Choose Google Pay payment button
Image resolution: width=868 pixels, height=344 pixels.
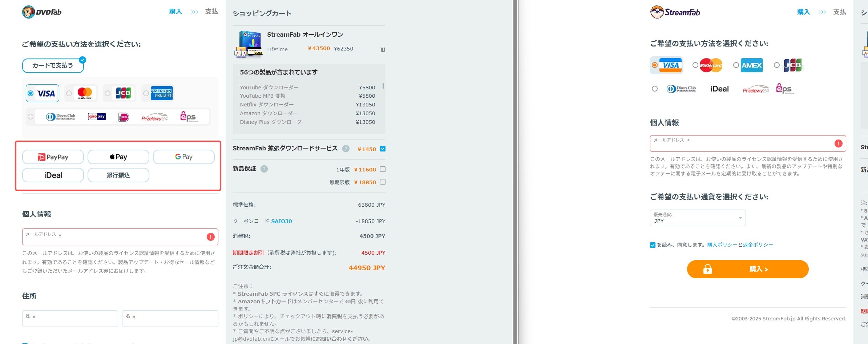[184, 157]
